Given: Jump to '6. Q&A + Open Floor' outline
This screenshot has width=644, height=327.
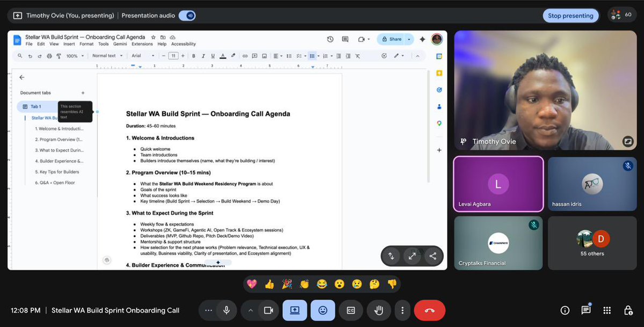Looking at the screenshot, I should tap(55, 183).
